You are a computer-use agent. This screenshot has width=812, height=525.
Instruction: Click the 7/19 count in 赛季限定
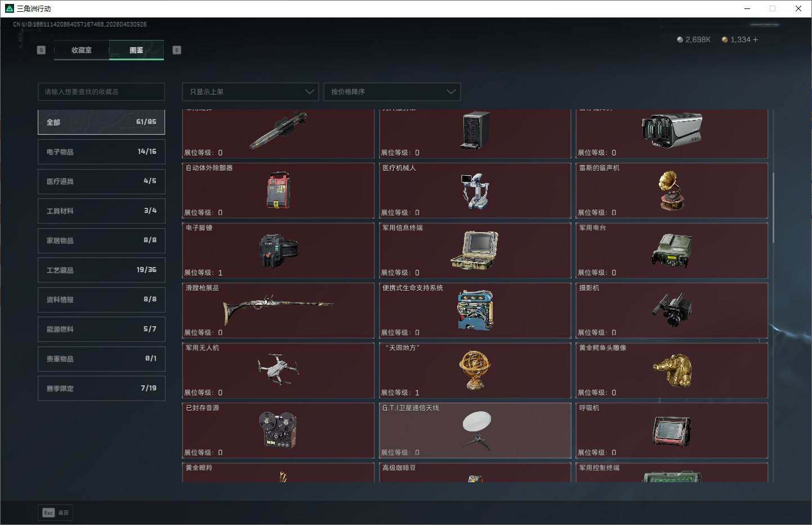click(x=149, y=388)
